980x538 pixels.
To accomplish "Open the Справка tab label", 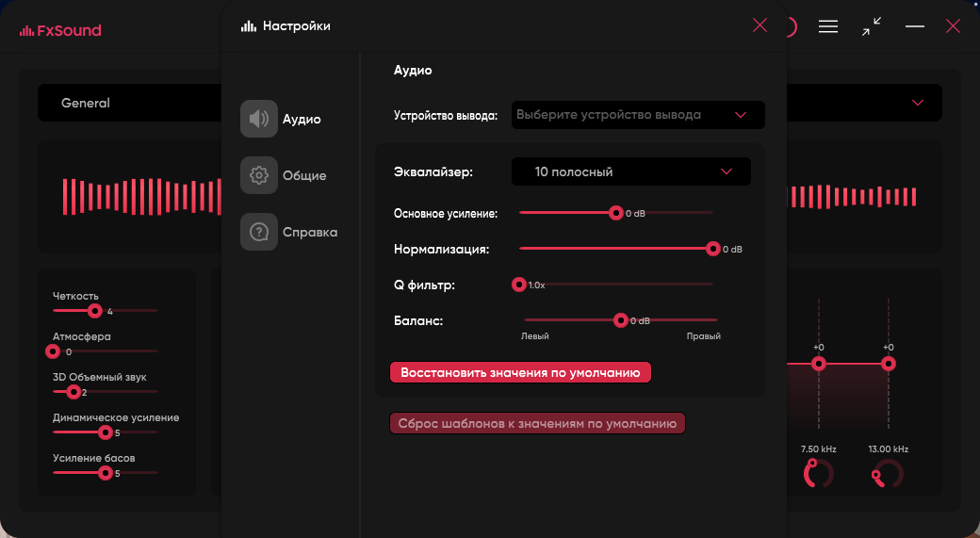I will [x=309, y=232].
